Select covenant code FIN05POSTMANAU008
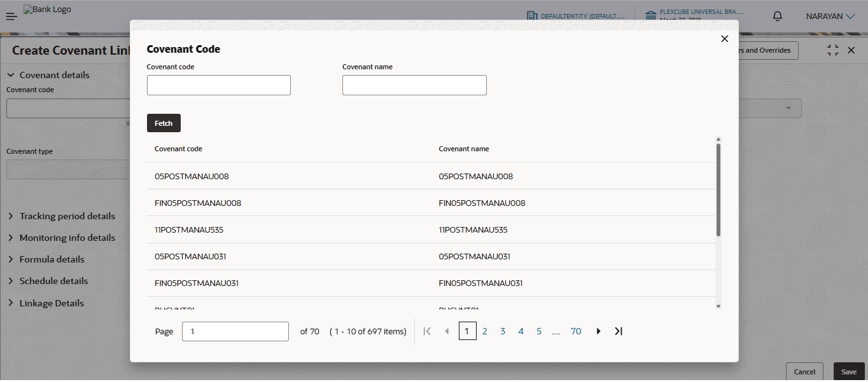 tap(198, 203)
